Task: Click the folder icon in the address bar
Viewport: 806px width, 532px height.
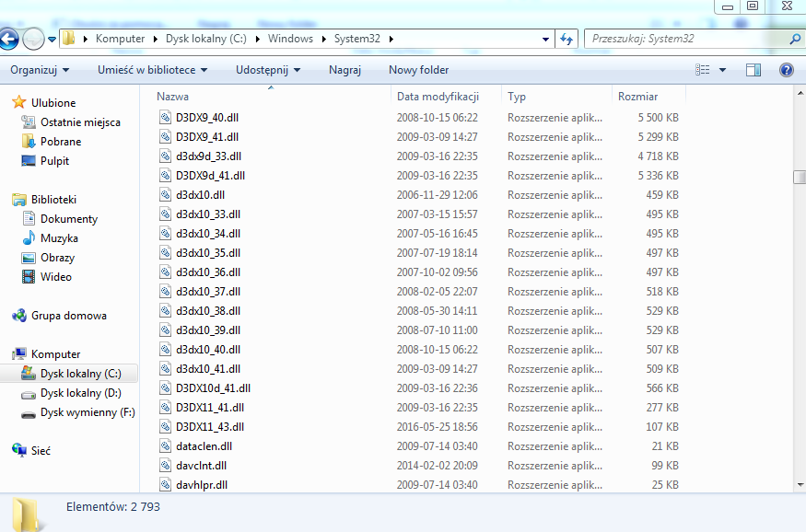Action: coord(68,39)
